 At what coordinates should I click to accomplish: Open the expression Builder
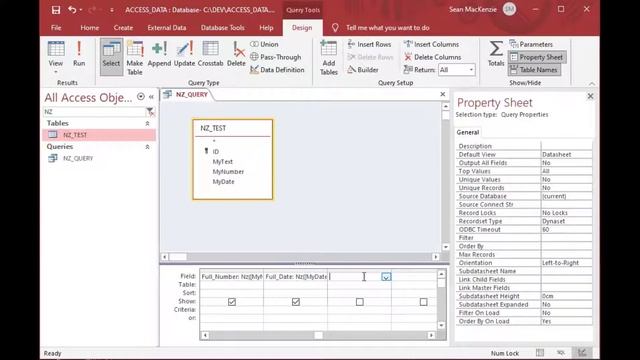[363, 70]
